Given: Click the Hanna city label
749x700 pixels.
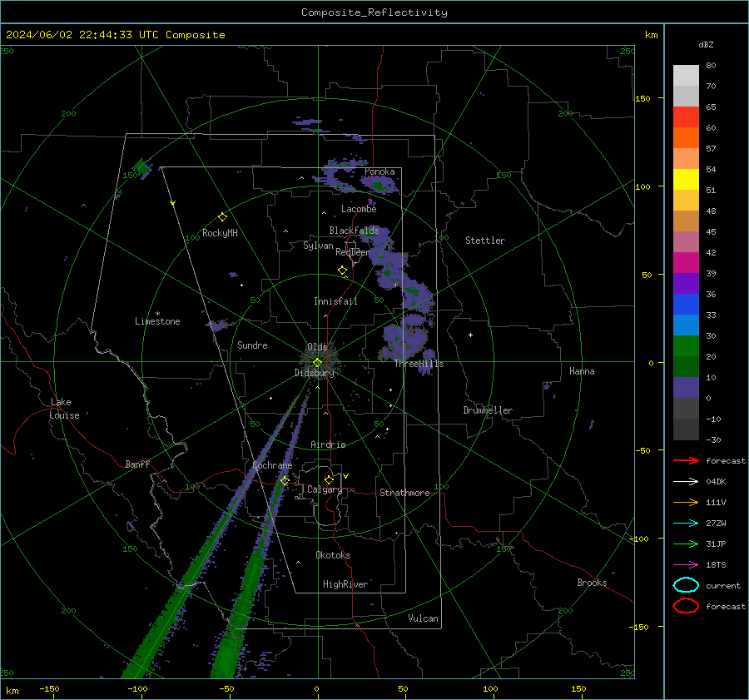Looking at the screenshot, I should [582, 371].
